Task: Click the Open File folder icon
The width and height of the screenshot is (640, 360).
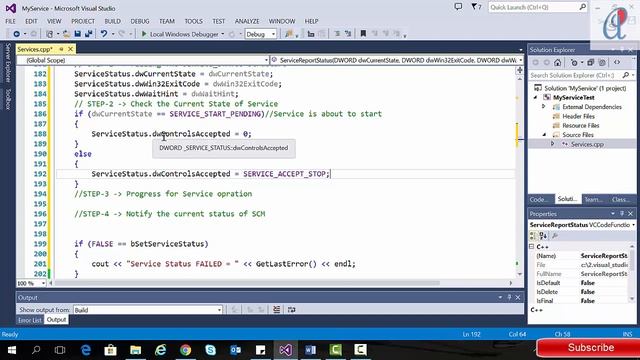Action: [x=66, y=34]
